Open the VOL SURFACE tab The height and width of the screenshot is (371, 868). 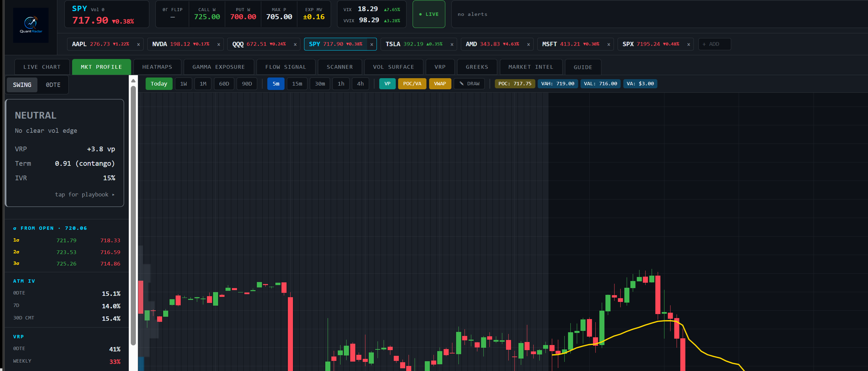(x=393, y=67)
